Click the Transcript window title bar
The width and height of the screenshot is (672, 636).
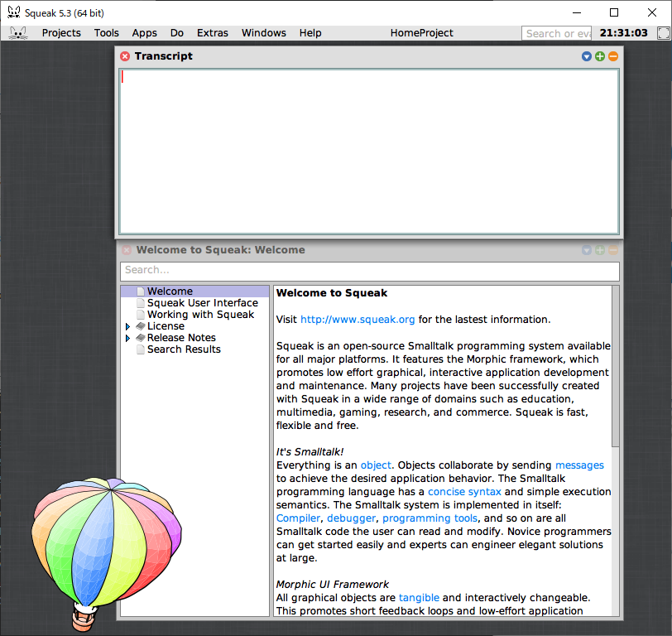[x=368, y=56]
